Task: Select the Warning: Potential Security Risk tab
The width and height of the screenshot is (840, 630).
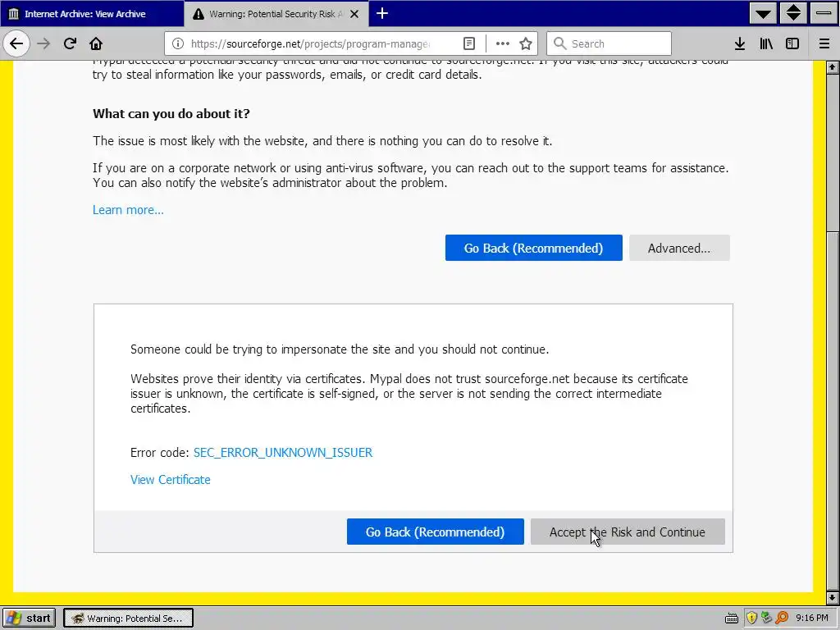Action: click(x=276, y=13)
